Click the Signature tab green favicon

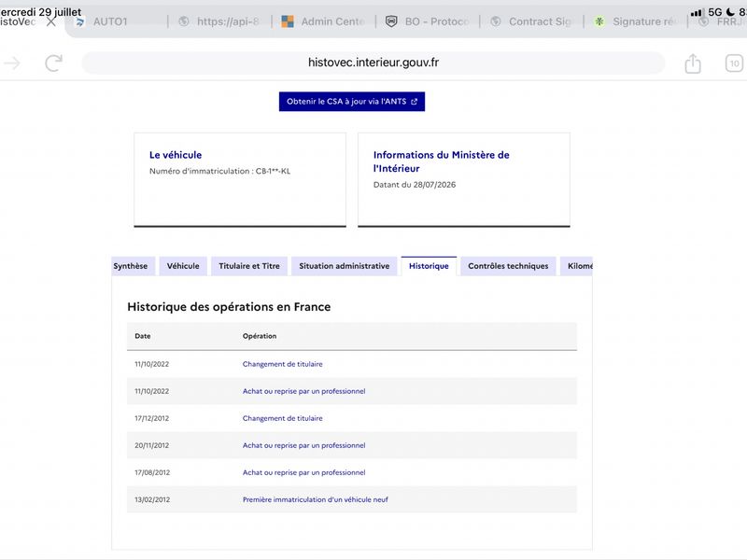(x=599, y=21)
